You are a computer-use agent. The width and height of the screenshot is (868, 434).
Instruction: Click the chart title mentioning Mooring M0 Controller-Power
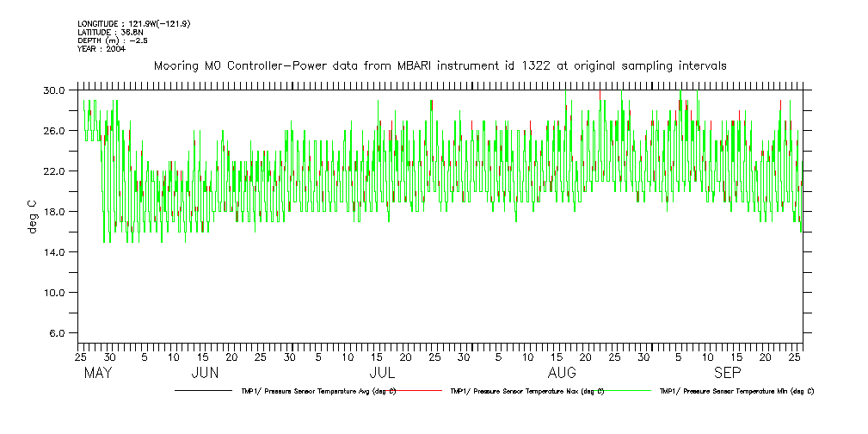[440, 65]
